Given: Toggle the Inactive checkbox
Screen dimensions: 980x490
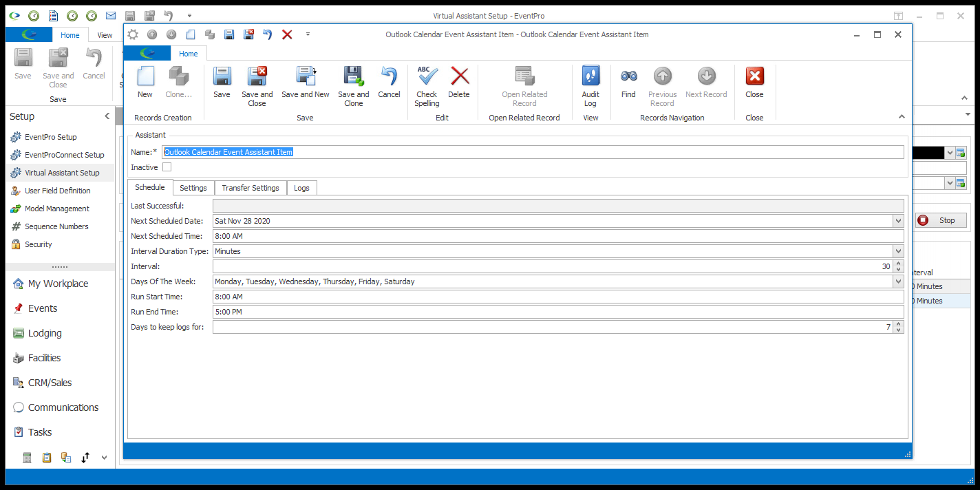Looking at the screenshot, I should [x=167, y=167].
